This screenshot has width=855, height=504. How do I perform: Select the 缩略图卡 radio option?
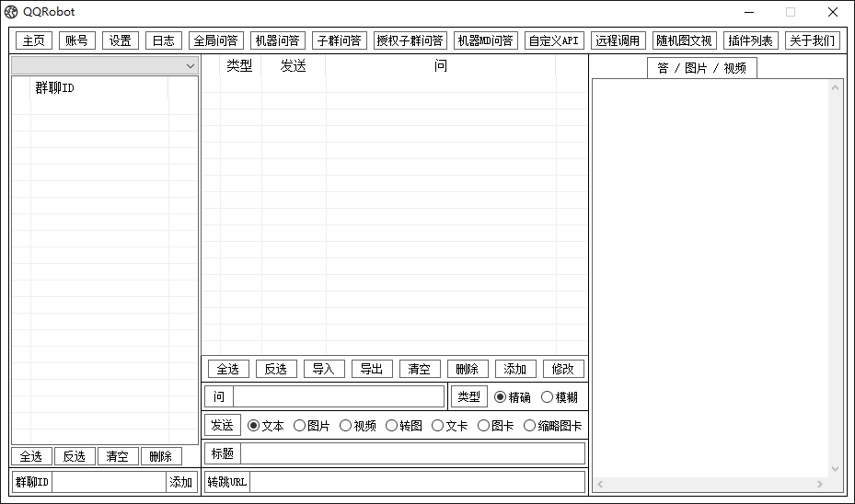pyautogui.click(x=530, y=426)
